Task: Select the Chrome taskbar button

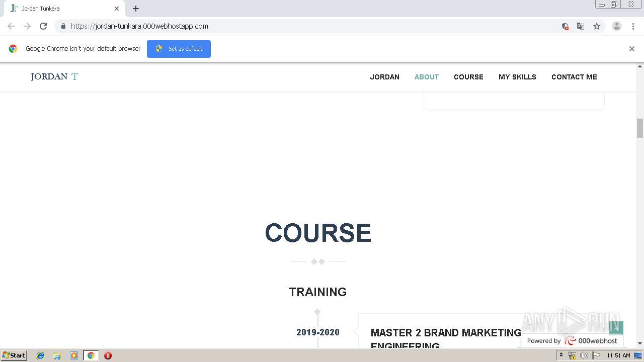Action: (91, 355)
